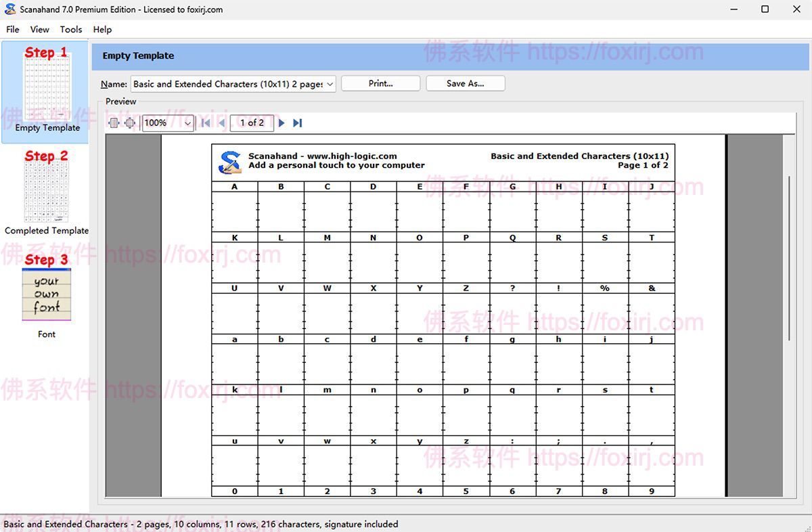Open the Step 3 Font step
The image size is (812, 532).
46,296
